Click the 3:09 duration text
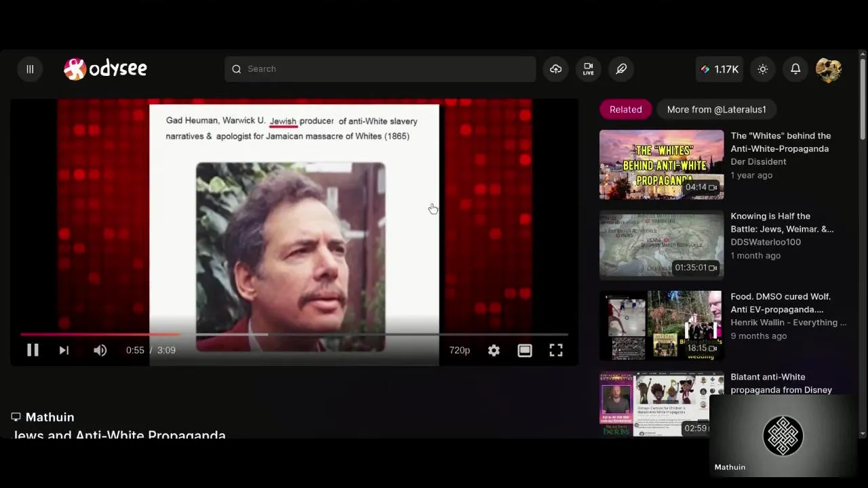 166,350
